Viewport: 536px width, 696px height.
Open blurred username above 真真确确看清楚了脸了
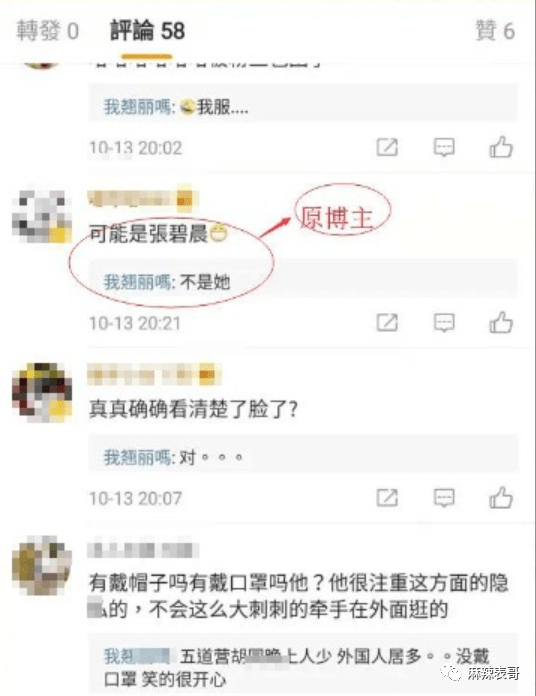pyautogui.click(x=154, y=375)
